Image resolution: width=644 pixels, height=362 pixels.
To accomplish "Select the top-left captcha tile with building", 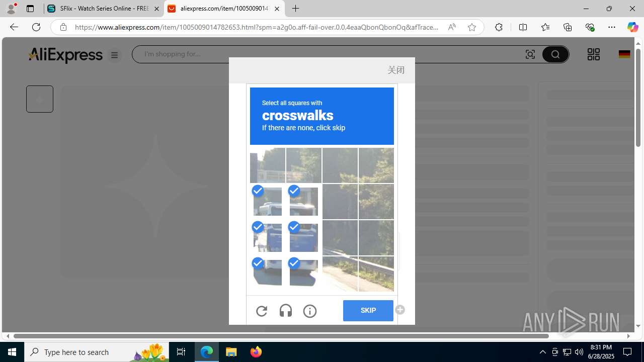I will pos(268,165).
